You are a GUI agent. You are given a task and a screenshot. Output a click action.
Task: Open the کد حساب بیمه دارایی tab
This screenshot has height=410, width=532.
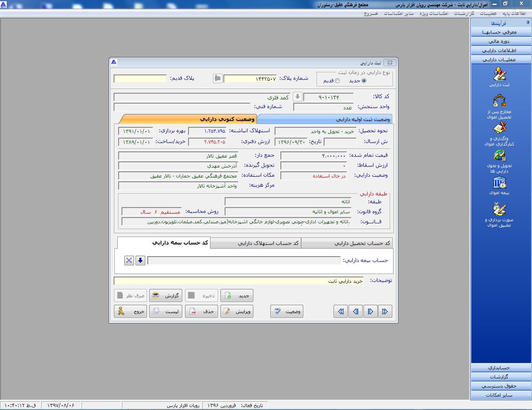tap(164, 243)
